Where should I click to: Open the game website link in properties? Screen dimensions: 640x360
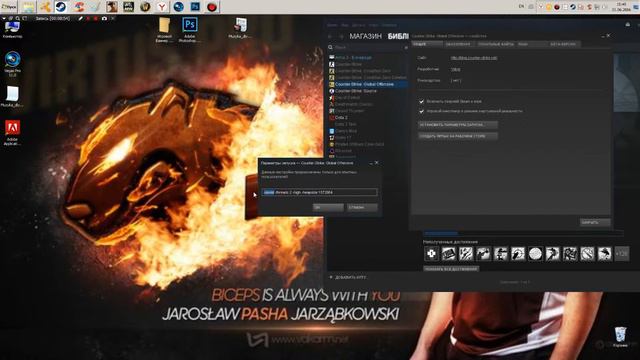pos(473,58)
